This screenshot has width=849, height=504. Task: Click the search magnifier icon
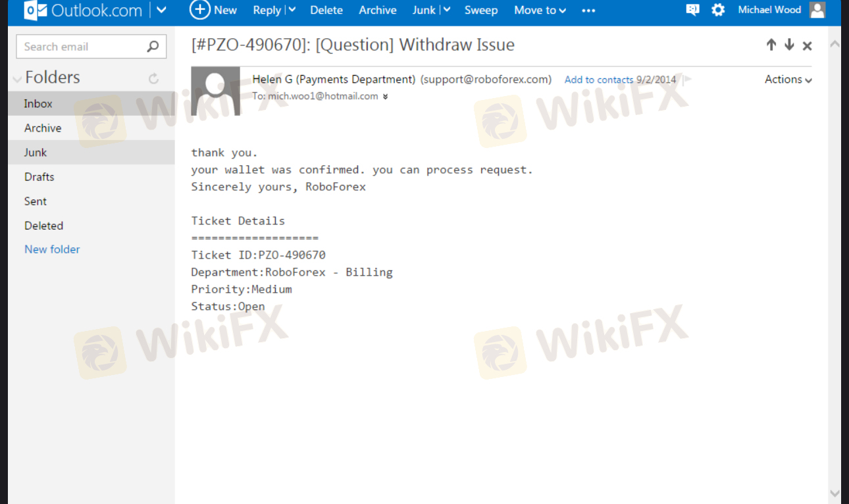point(153,46)
